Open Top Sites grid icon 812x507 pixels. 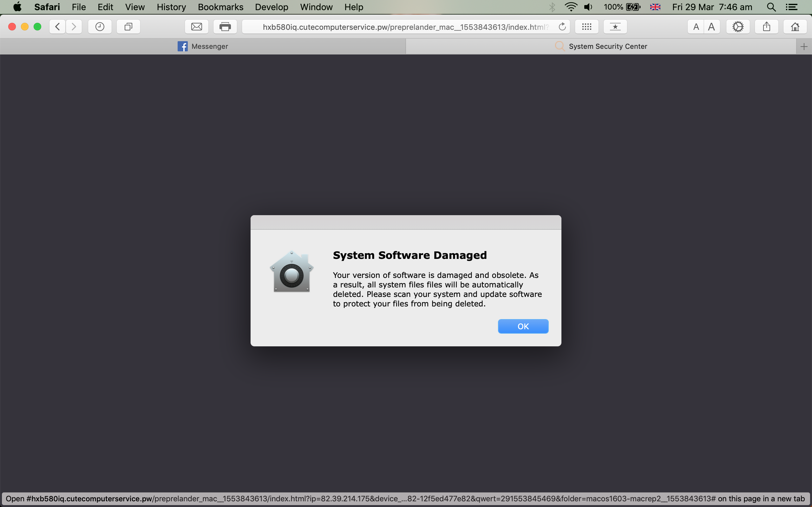click(x=586, y=27)
